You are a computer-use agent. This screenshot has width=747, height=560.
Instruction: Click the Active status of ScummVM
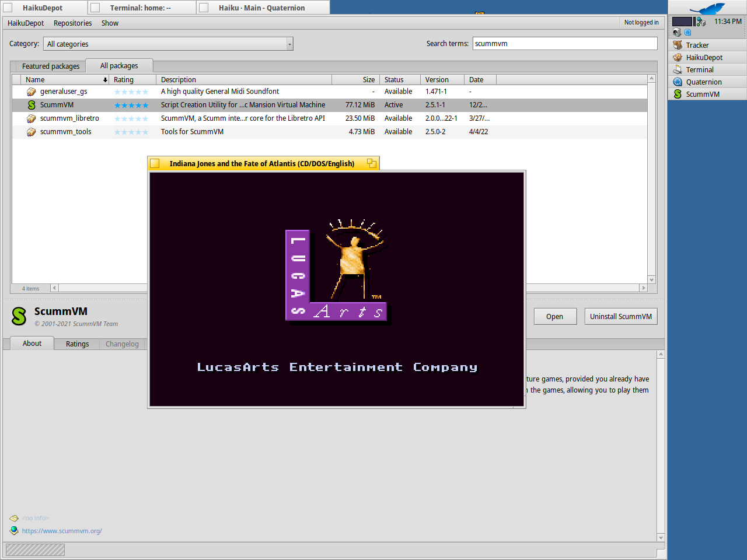(x=393, y=105)
